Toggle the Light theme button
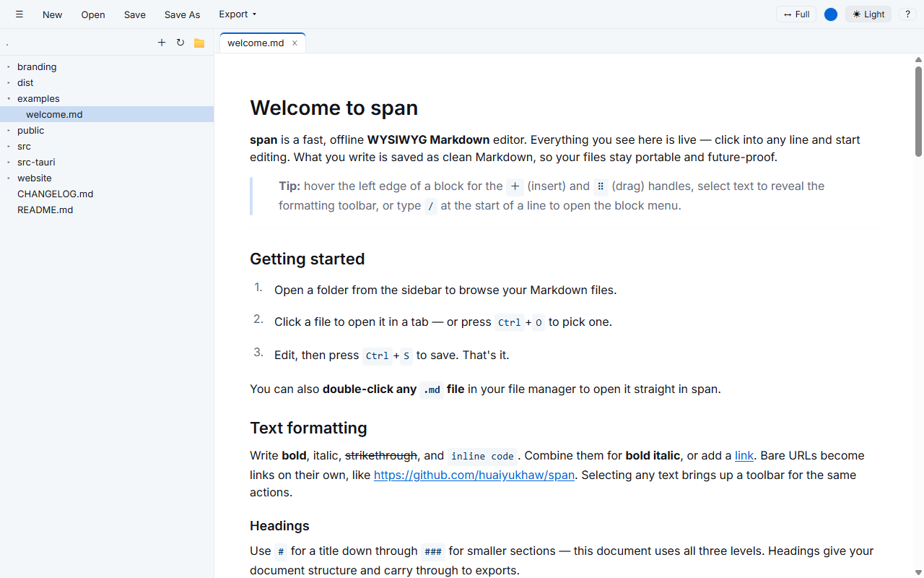 pos(868,14)
